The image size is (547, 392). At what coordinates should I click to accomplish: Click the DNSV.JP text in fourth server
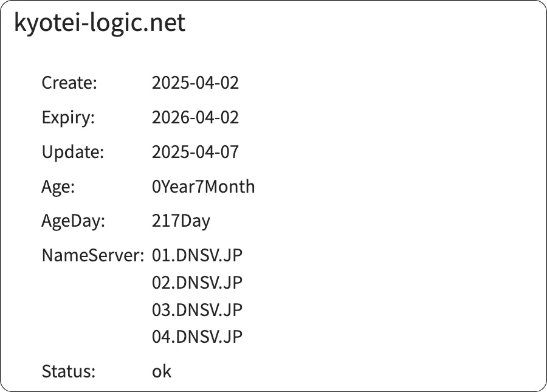pos(209,337)
